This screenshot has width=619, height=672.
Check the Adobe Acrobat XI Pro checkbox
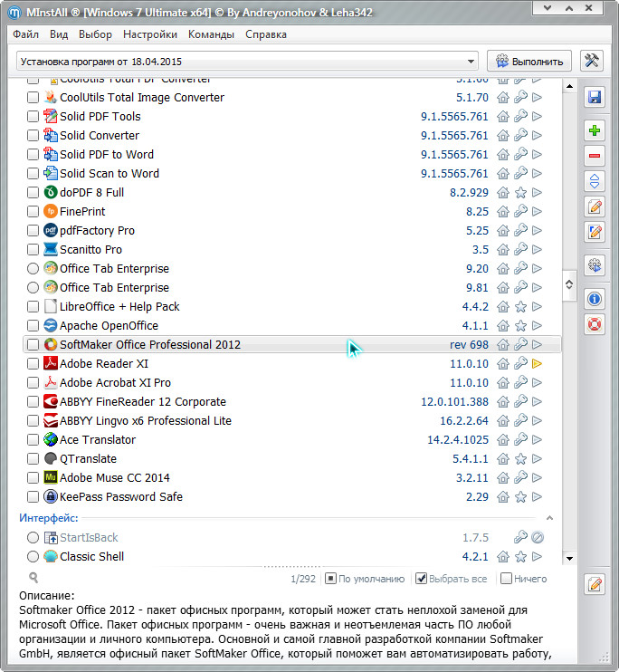pyautogui.click(x=33, y=383)
